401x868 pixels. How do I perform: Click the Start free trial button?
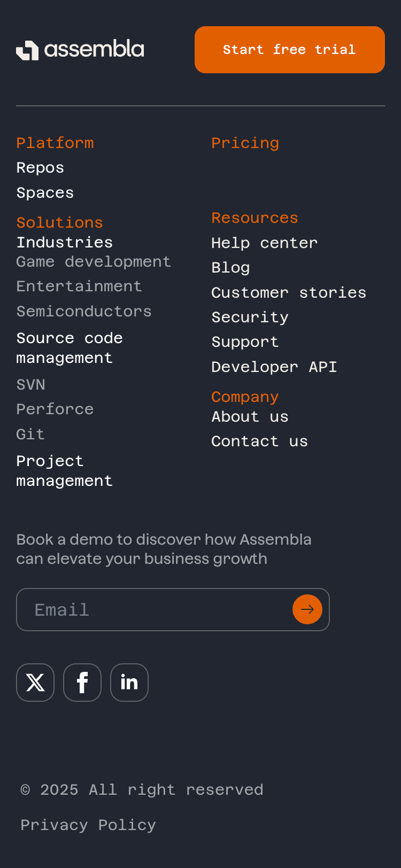click(289, 49)
